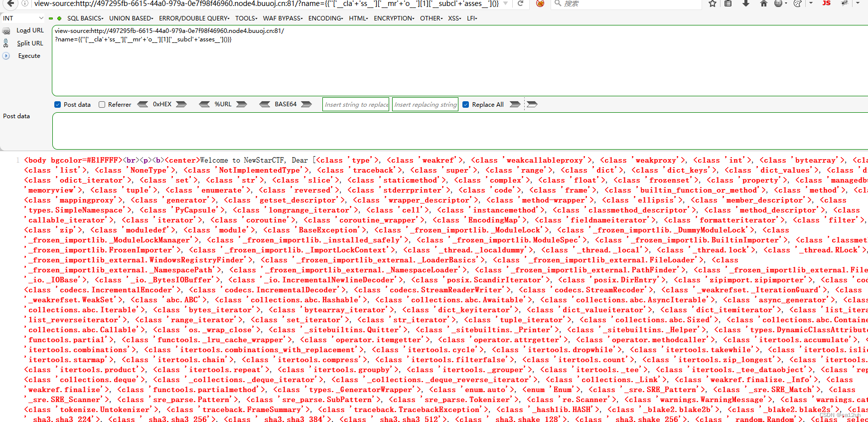Open the OTHER menu

click(x=431, y=18)
